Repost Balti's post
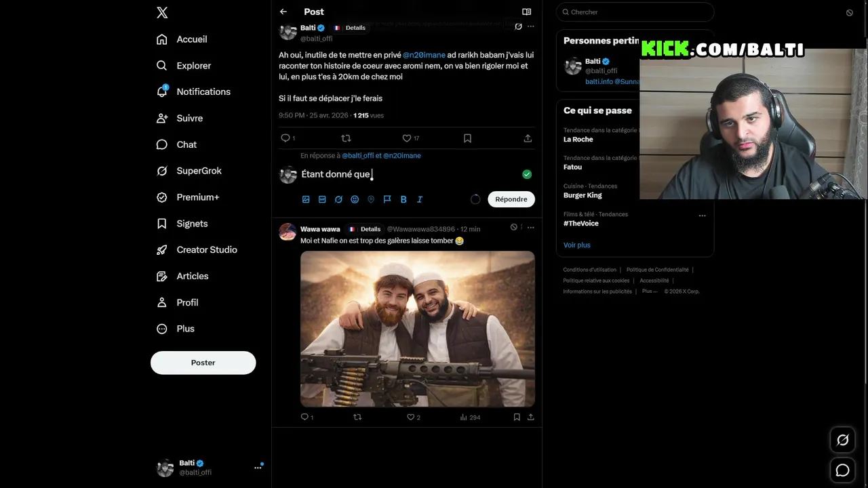The height and width of the screenshot is (488, 868). (346, 138)
